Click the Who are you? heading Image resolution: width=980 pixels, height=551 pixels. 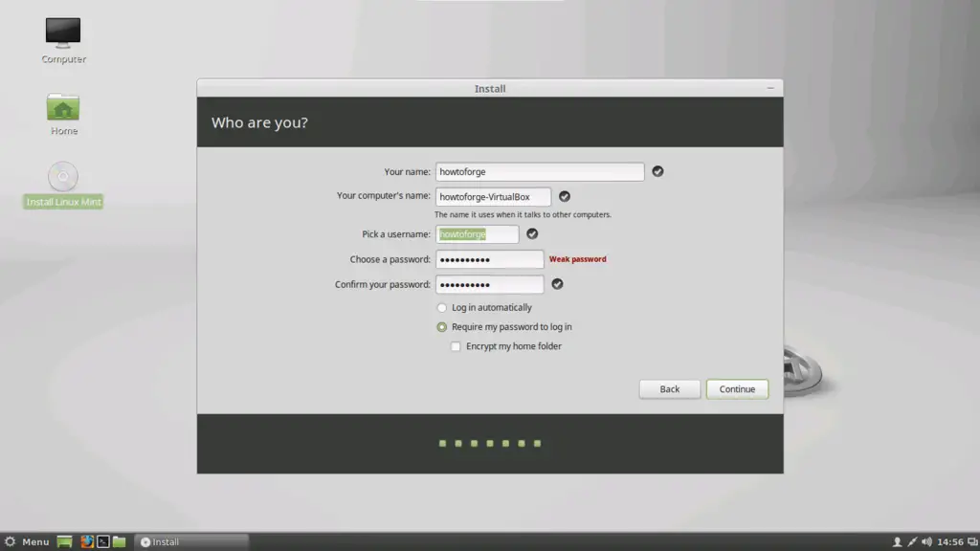click(259, 122)
